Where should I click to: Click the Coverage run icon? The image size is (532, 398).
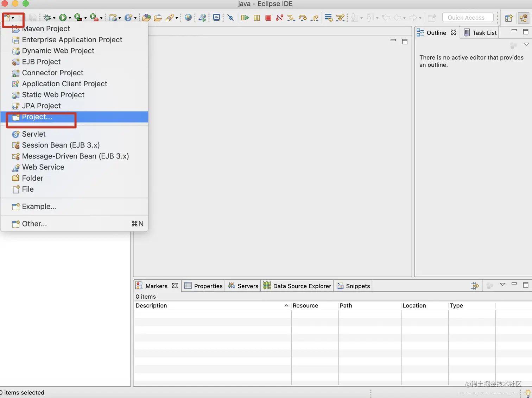78,17
